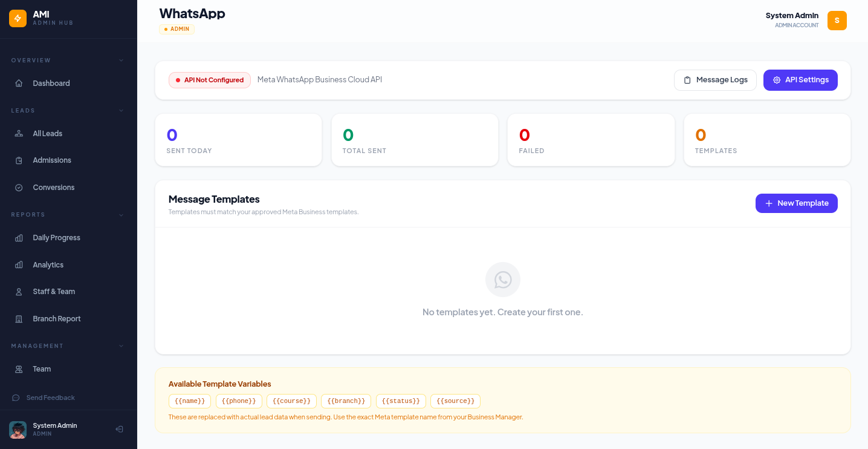Collapse the Leads sidebar section
The image size is (868, 449).
121,111
